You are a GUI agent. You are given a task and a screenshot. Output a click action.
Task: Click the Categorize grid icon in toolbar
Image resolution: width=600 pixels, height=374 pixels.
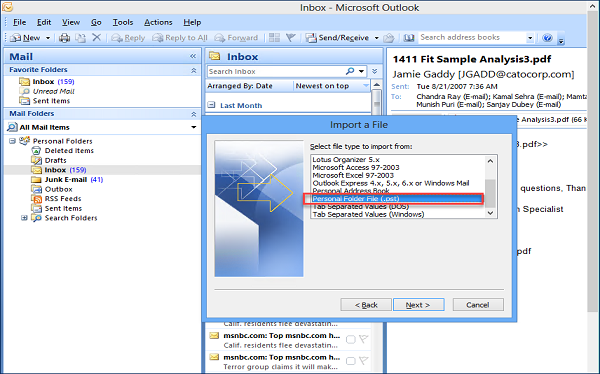274,38
